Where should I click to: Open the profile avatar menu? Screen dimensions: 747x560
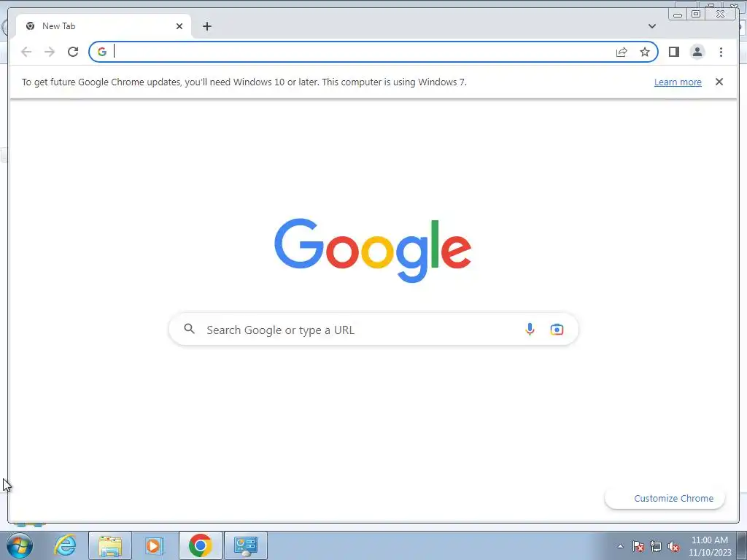click(697, 52)
